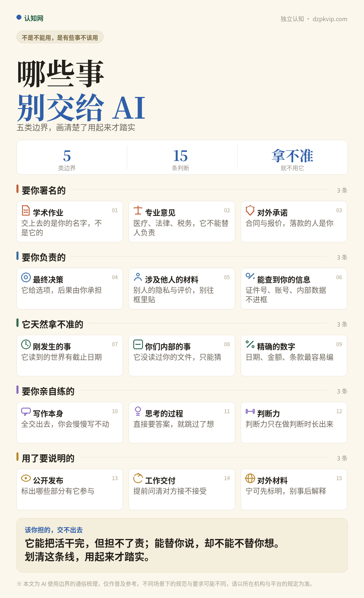Image resolution: width=364 pixels, height=598 pixels.
Task: Click the 精确的数字 card title
Action: [276, 347]
